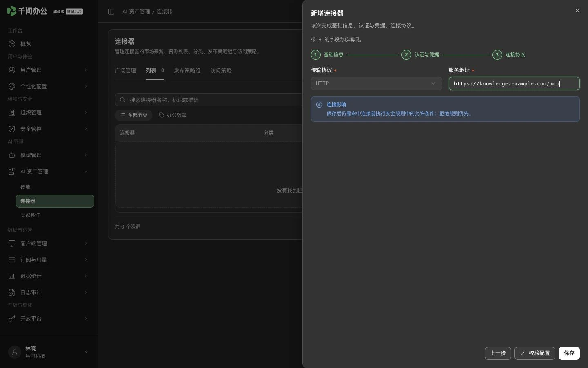The image size is (588, 368).
Task: Open the account menu chevron beside 林晓
Action: (86, 352)
